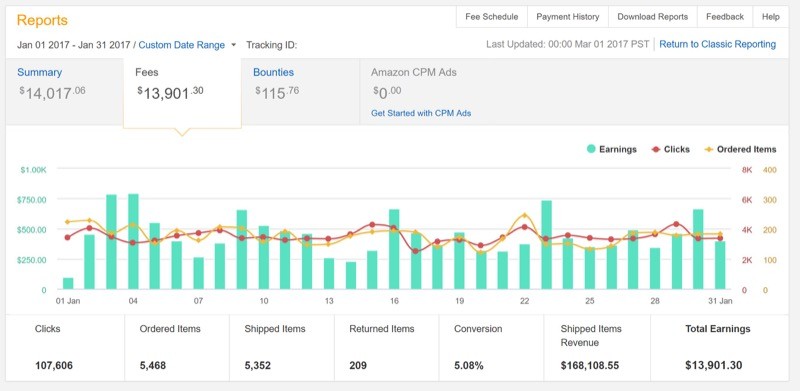Click the earnings bar for 01 Jan
Screen dimensions: 800x391
tap(68, 284)
